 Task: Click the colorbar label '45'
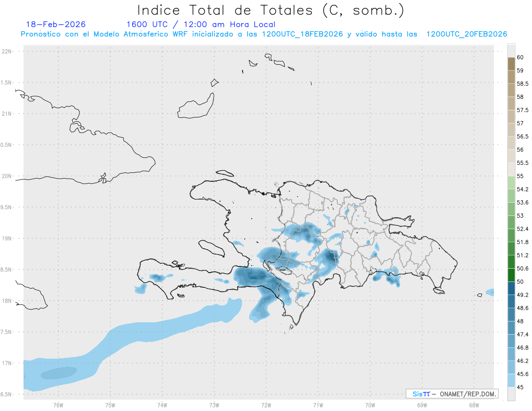pos(520,387)
